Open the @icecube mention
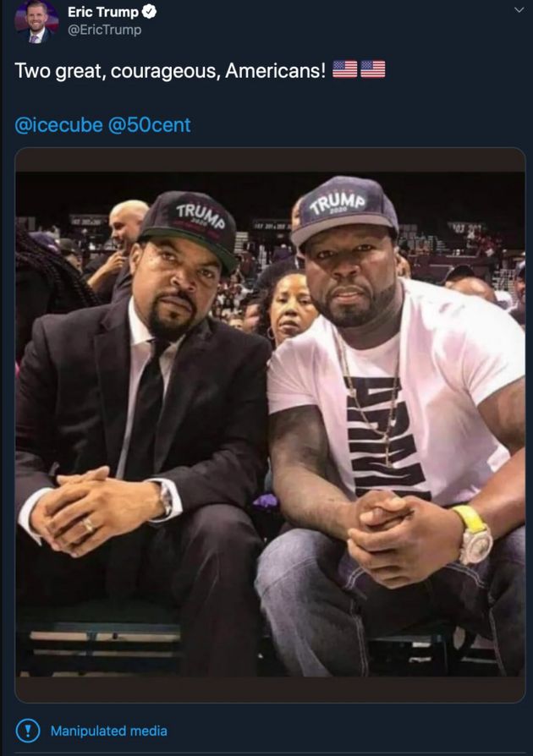The height and width of the screenshot is (756, 533). click(x=58, y=125)
